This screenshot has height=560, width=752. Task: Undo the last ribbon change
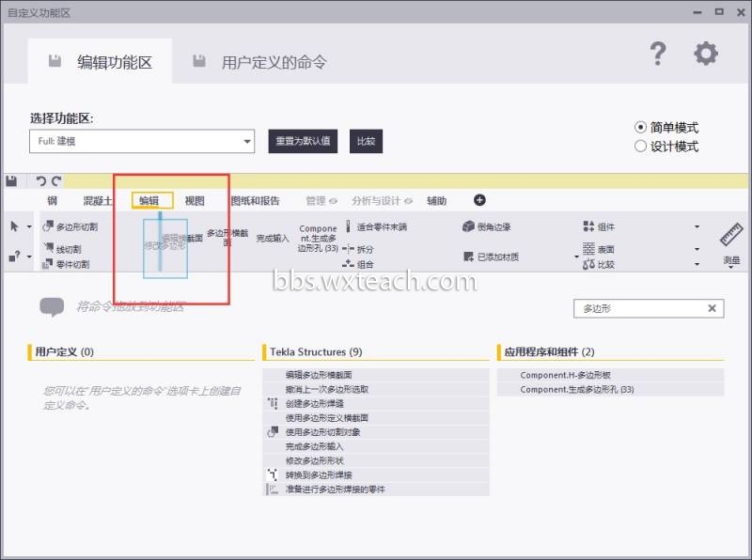click(x=41, y=180)
